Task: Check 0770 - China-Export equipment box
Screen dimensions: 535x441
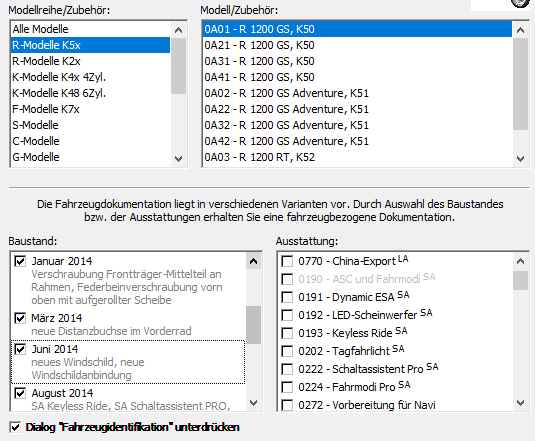Action: [287, 262]
